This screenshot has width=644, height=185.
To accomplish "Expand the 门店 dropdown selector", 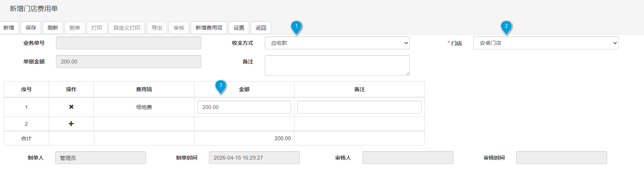I will (x=545, y=43).
